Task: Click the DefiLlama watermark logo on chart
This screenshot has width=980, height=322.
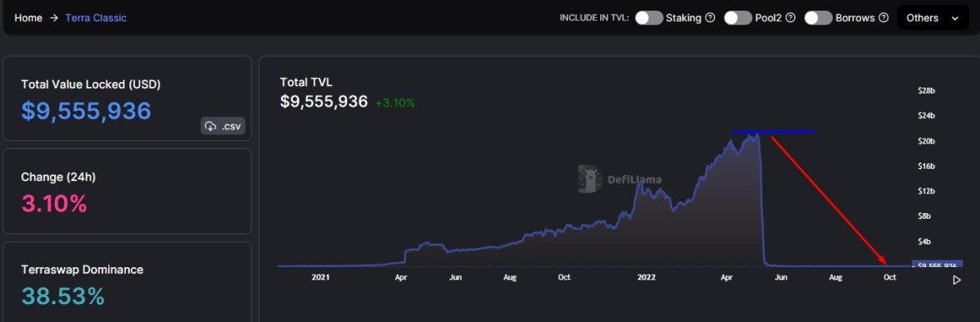Action: (620, 179)
